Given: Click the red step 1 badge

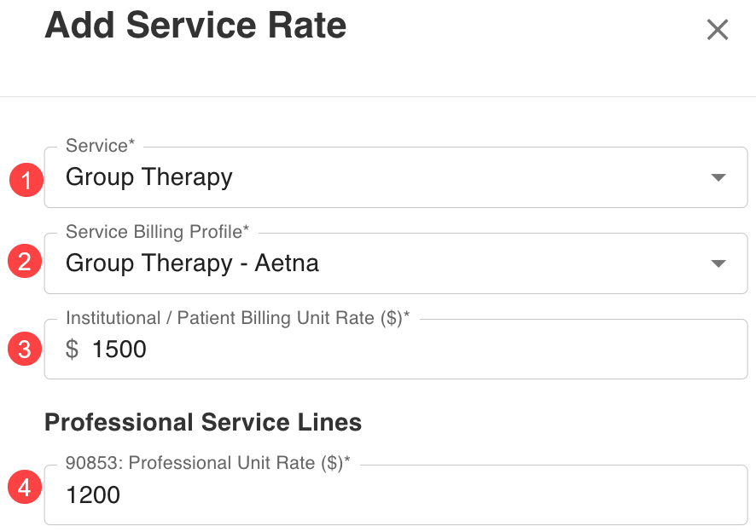Looking at the screenshot, I should click(26, 180).
